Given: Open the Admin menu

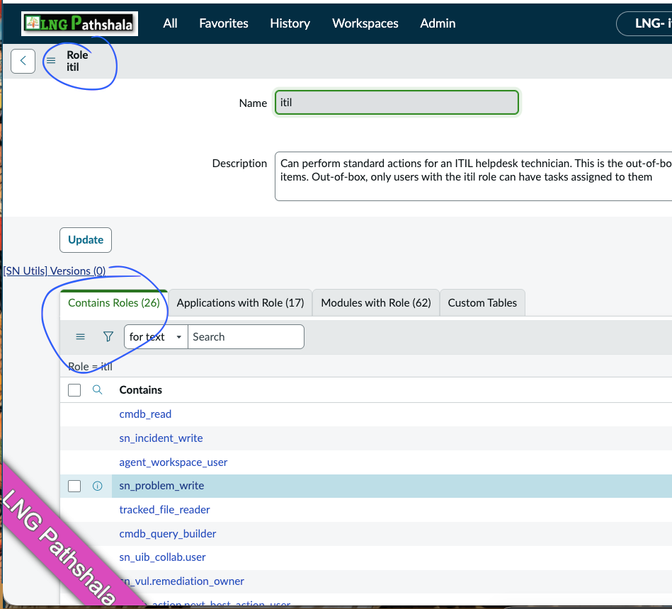Looking at the screenshot, I should click(x=438, y=24).
